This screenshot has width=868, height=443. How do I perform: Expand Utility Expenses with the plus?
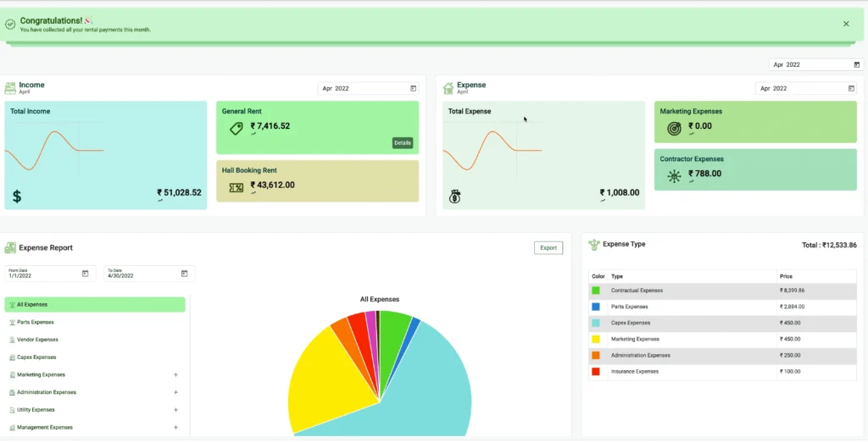175,410
